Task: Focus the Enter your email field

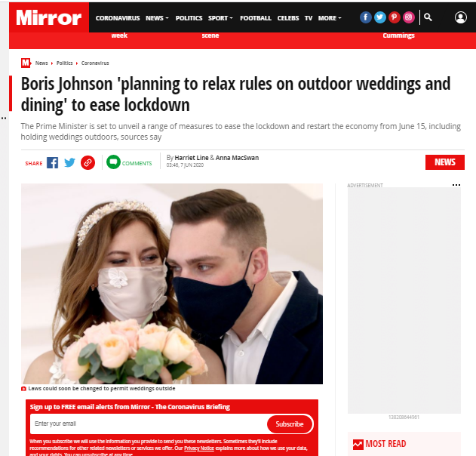Action: pyautogui.click(x=149, y=424)
